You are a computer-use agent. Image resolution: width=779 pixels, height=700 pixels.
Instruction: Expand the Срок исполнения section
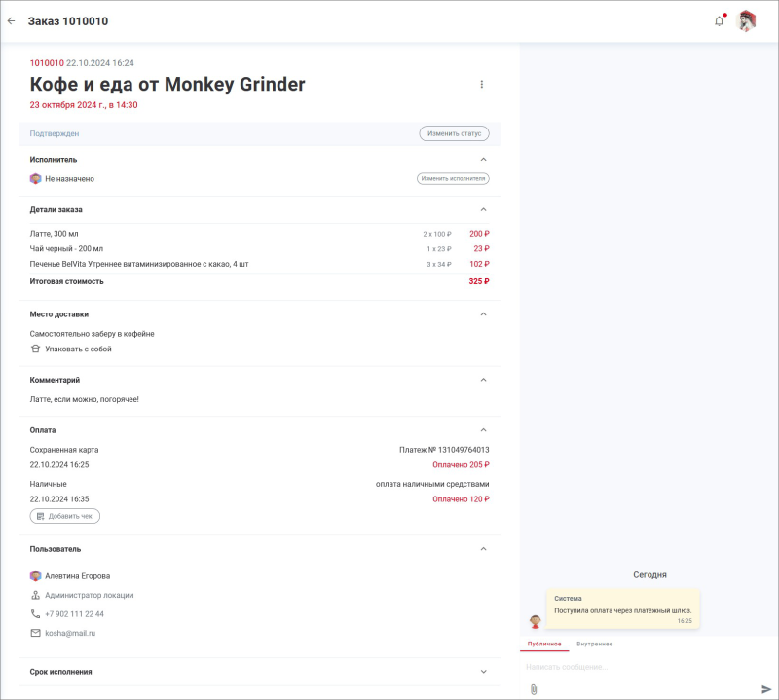(x=483, y=672)
